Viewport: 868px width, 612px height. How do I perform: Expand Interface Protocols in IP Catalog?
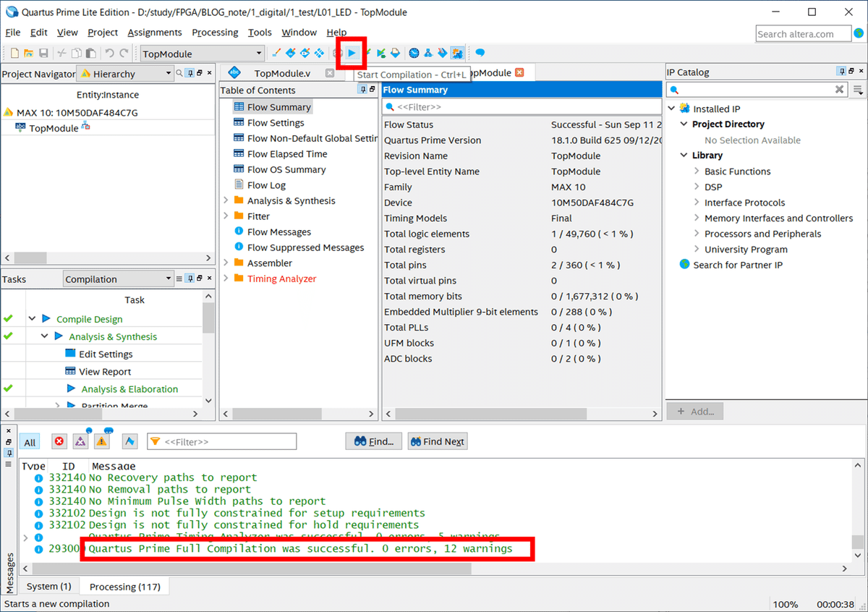[x=697, y=203]
